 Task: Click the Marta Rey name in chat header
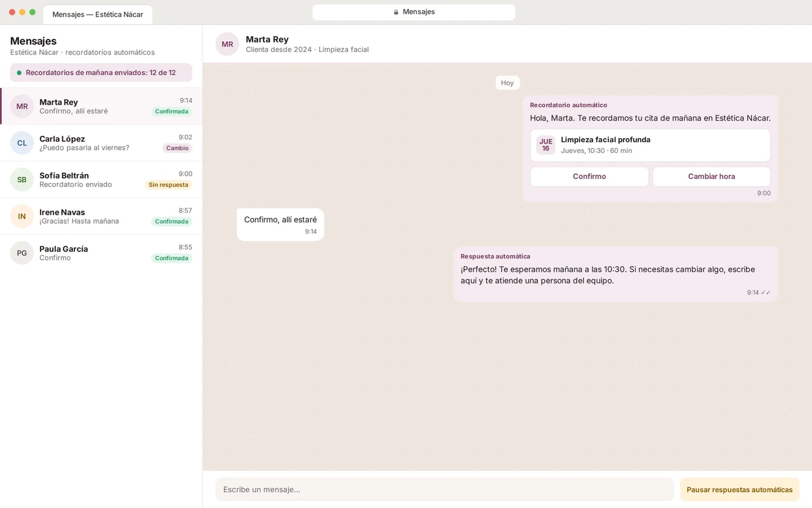(x=267, y=39)
